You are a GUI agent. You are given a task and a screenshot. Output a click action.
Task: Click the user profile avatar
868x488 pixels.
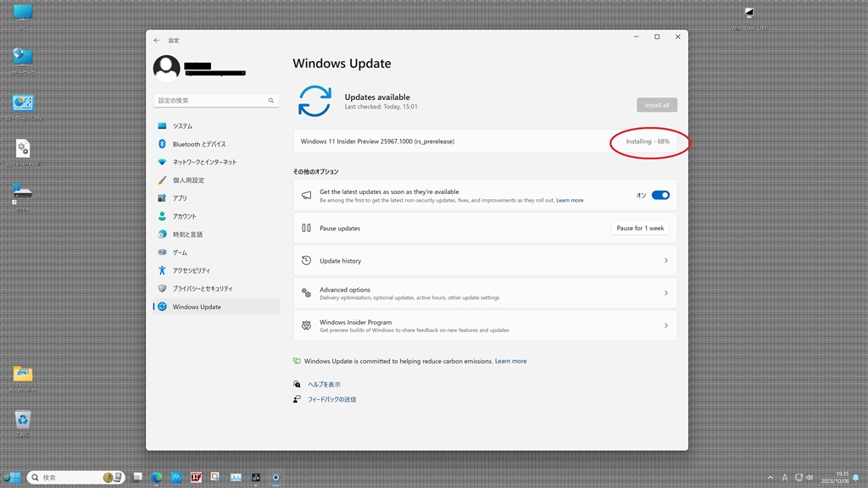coord(167,68)
